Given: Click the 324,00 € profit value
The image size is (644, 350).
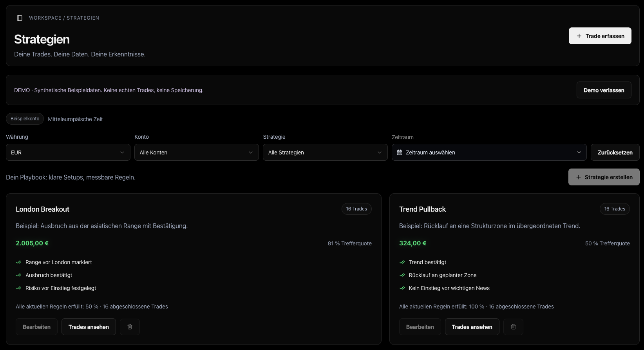Looking at the screenshot, I should coord(412,243).
